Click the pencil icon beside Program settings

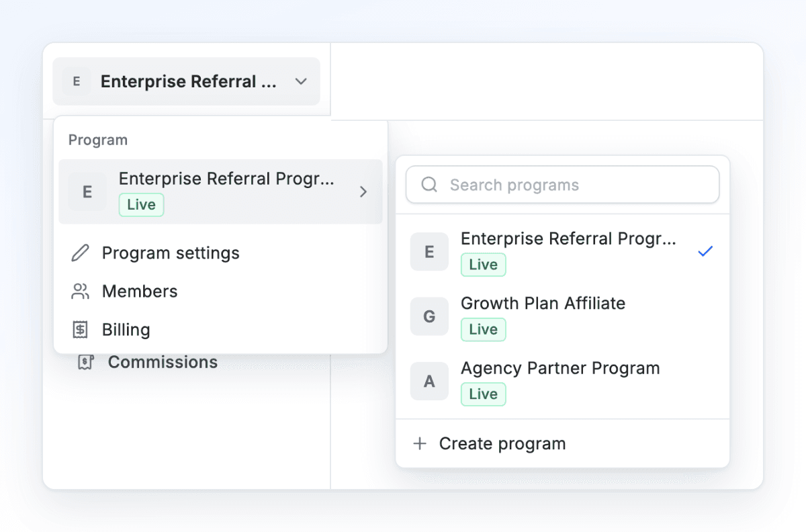coord(80,253)
